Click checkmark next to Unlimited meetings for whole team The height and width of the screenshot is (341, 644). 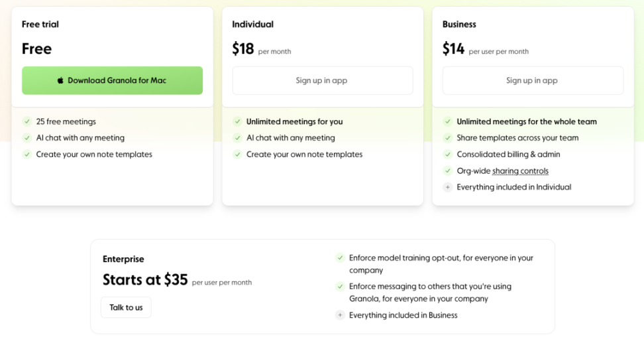coord(448,121)
